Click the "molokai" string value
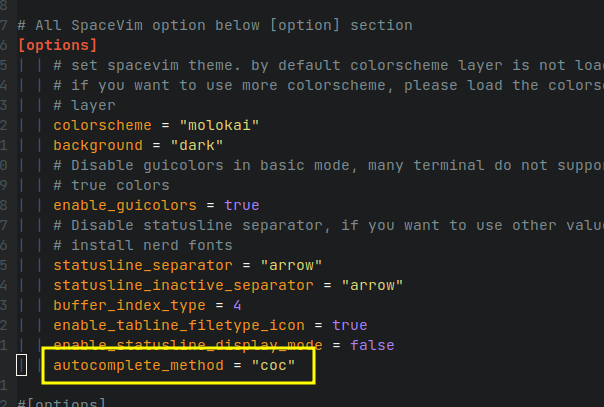This screenshot has height=407, width=604. point(219,126)
